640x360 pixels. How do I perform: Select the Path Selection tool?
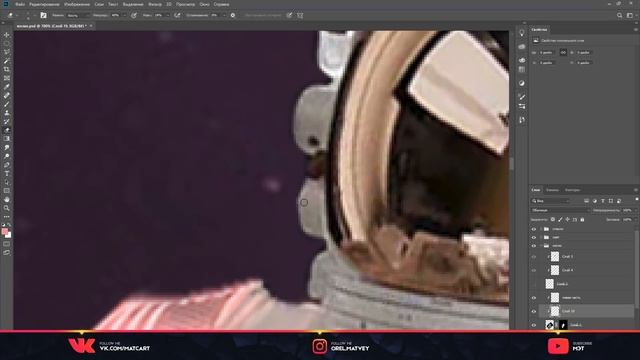7,182
